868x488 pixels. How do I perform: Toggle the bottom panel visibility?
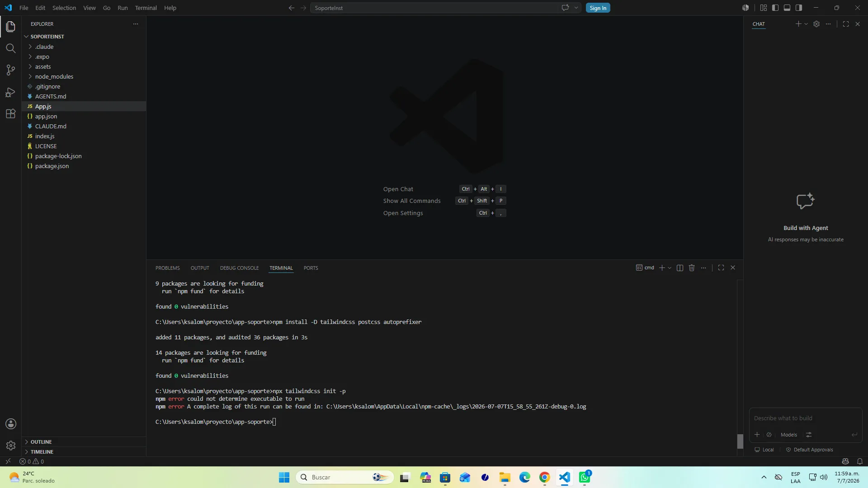click(787, 8)
